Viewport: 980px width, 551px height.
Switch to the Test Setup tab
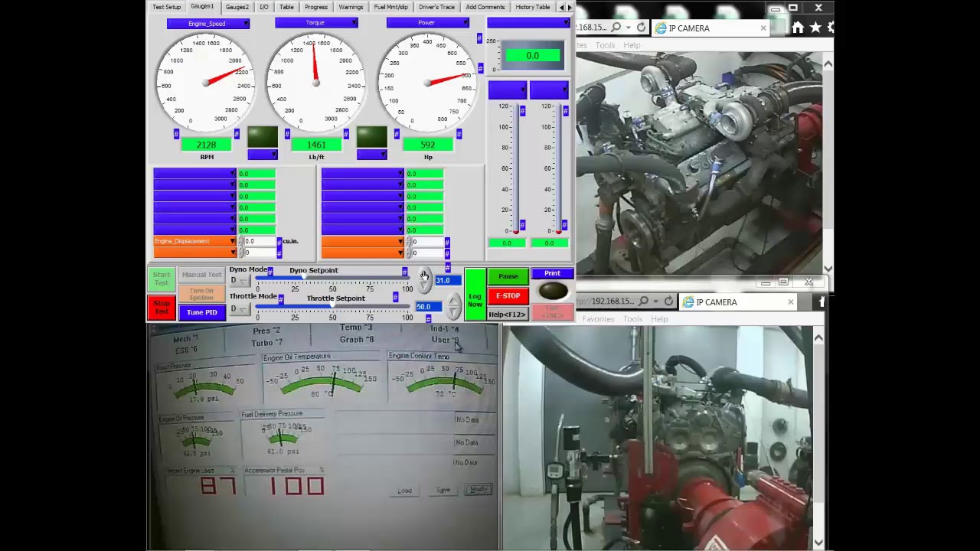tap(166, 7)
